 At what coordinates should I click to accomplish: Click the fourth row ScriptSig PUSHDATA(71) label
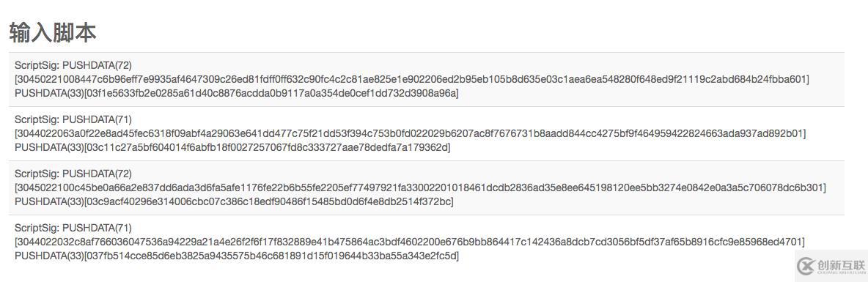coord(73,228)
